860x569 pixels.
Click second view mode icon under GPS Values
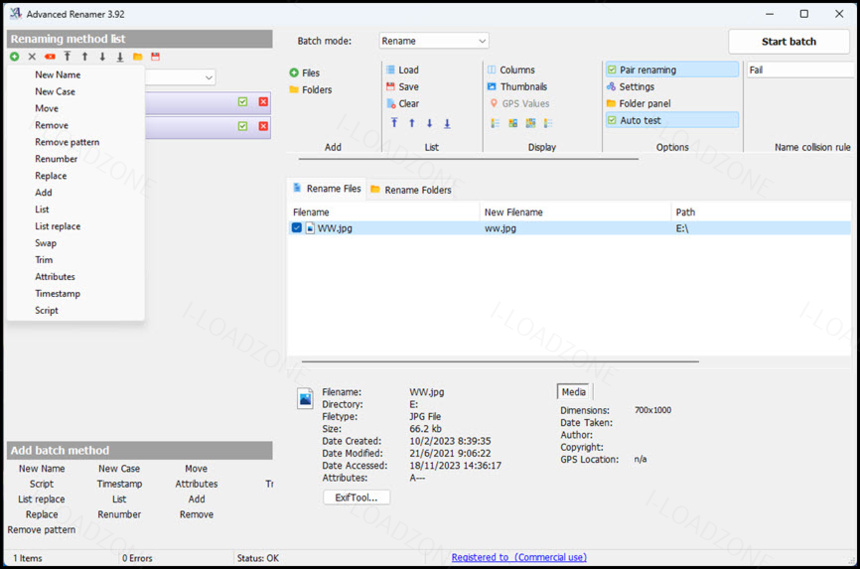(513, 123)
